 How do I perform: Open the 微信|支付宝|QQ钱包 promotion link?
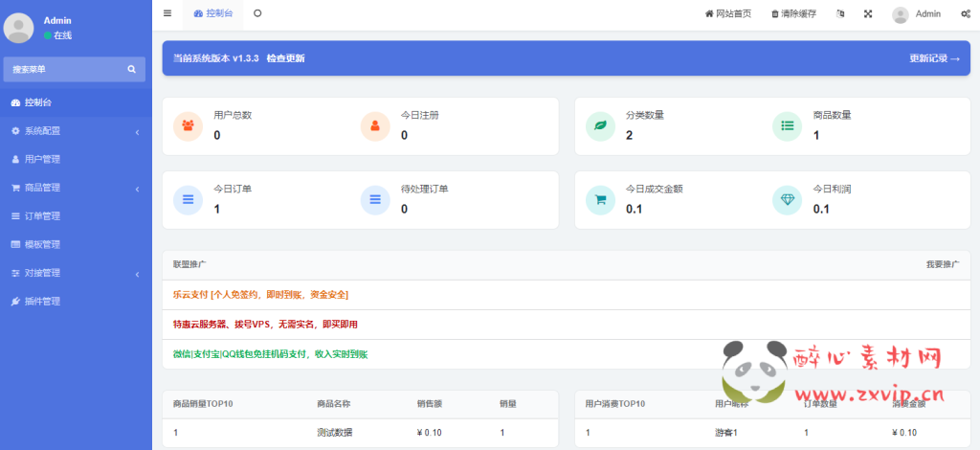271,353
